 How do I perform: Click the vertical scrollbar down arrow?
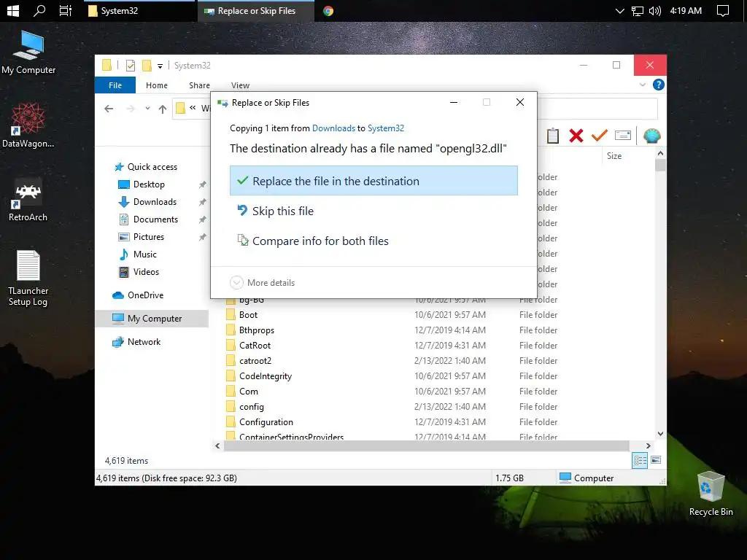660,434
